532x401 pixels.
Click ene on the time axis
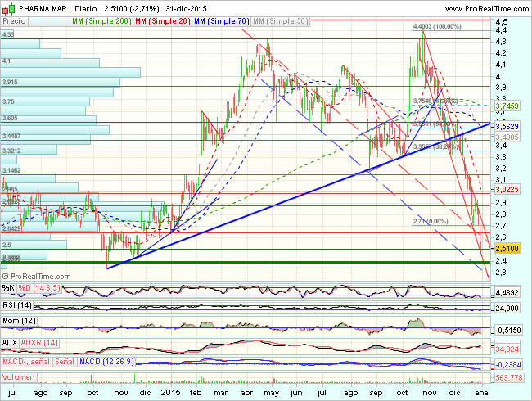point(481,393)
